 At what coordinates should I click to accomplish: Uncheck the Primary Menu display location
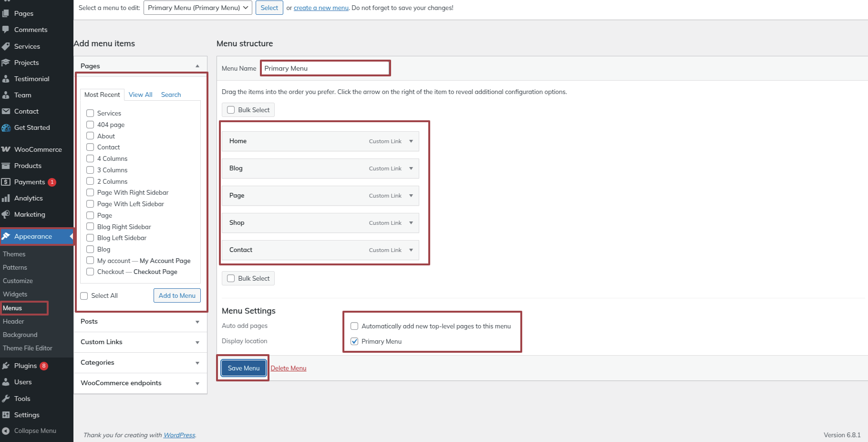point(354,341)
